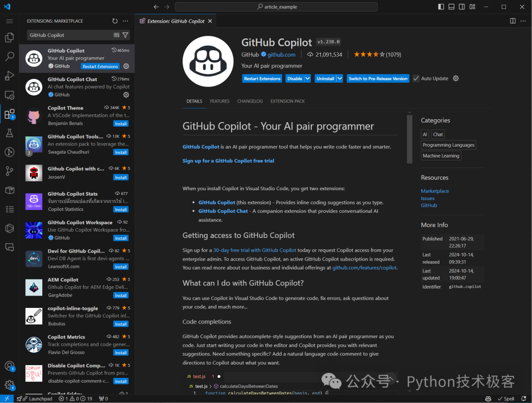Click the Copilot status bar icon
Viewport: 532px width, 403px height.
pos(488,399)
